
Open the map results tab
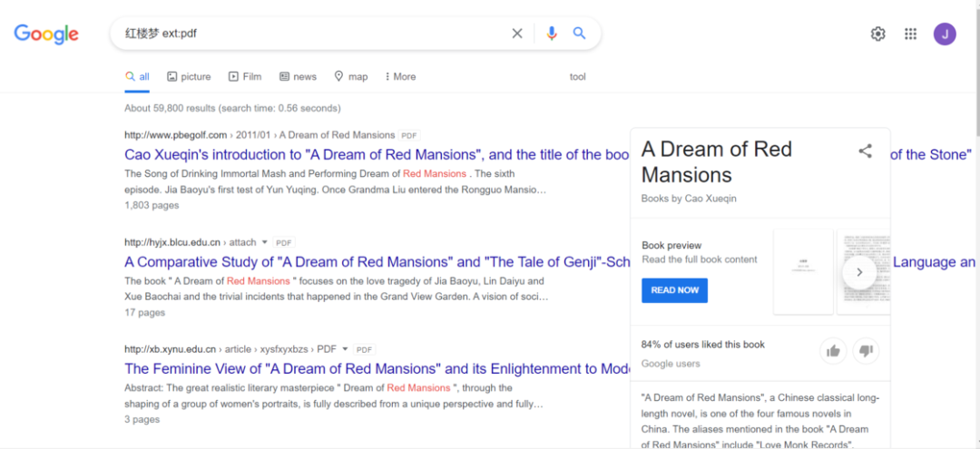[x=351, y=77]
